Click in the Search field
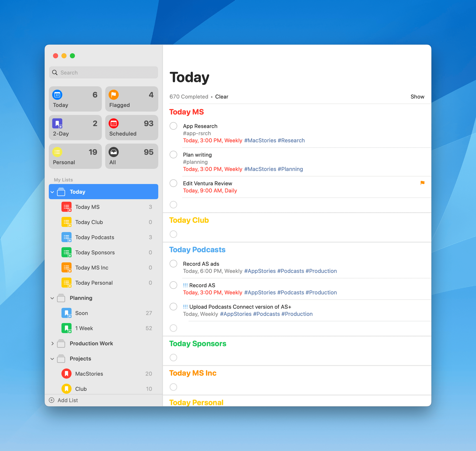The width and height of the screenshot is (476, 451). pyautogui.click(x=103, y=73)
